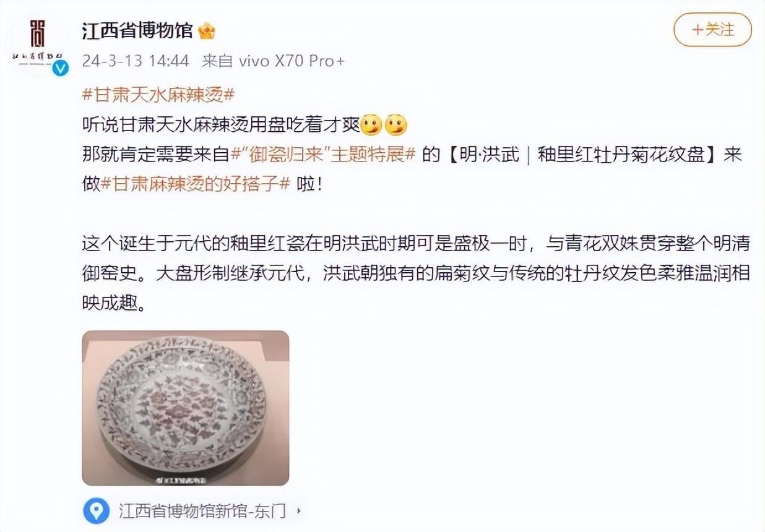Image resolution: width=765 pixels, height=532 pixels.
Task: Click the first post line 听说甘肃天水麻辣烫
Action: (x=220, y=125)
